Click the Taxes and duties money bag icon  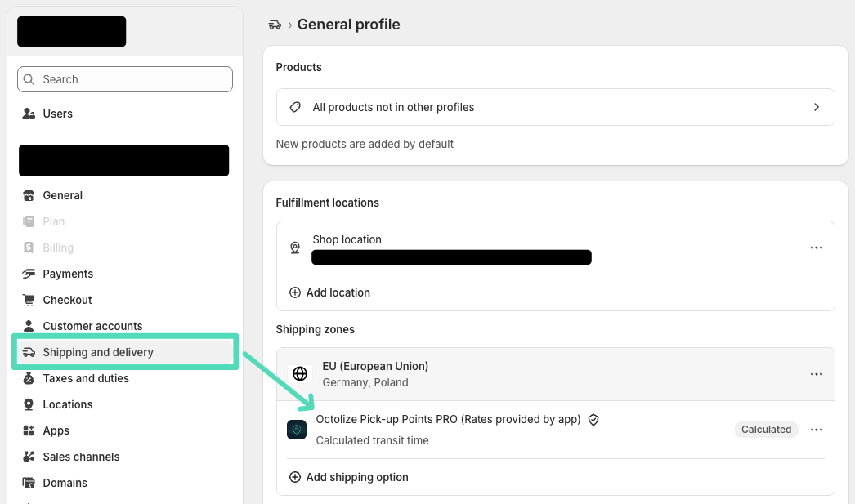click(29, 378)
